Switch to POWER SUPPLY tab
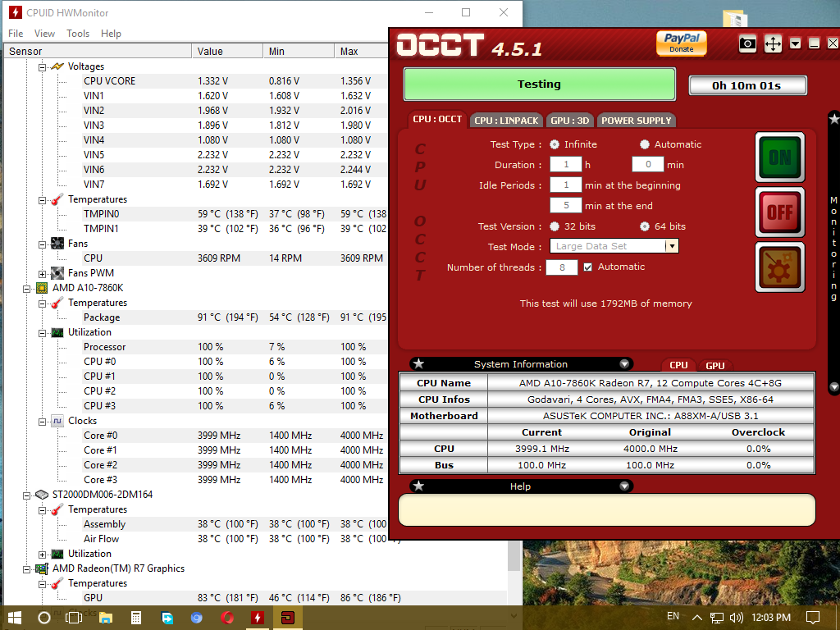 pos(636,121)
